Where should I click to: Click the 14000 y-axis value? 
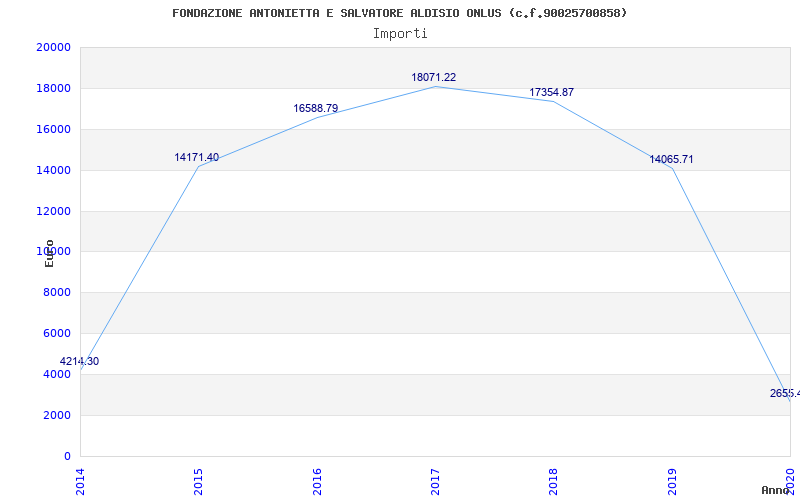53,170
